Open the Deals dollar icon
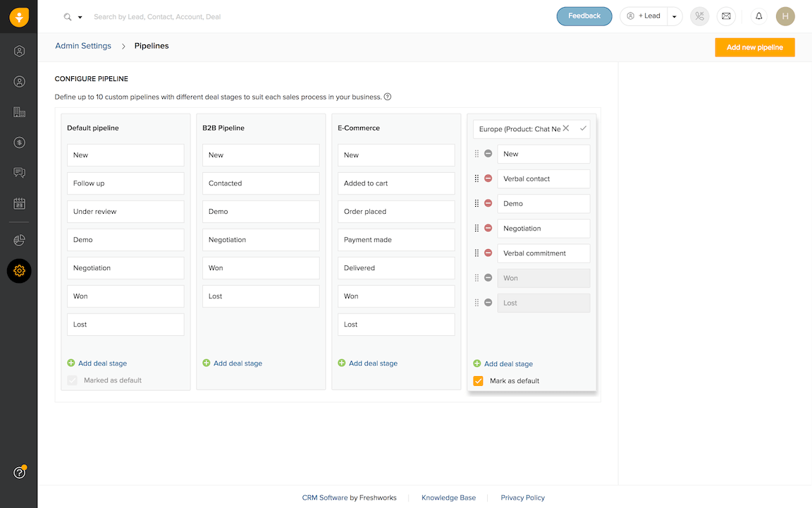Viewport: 812px width, 508px height. coord(19,142)
